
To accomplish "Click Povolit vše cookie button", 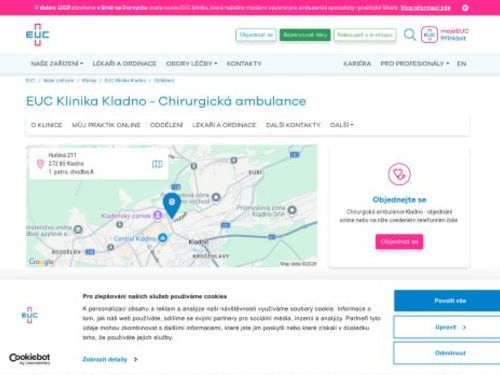I will click(450, 301).
